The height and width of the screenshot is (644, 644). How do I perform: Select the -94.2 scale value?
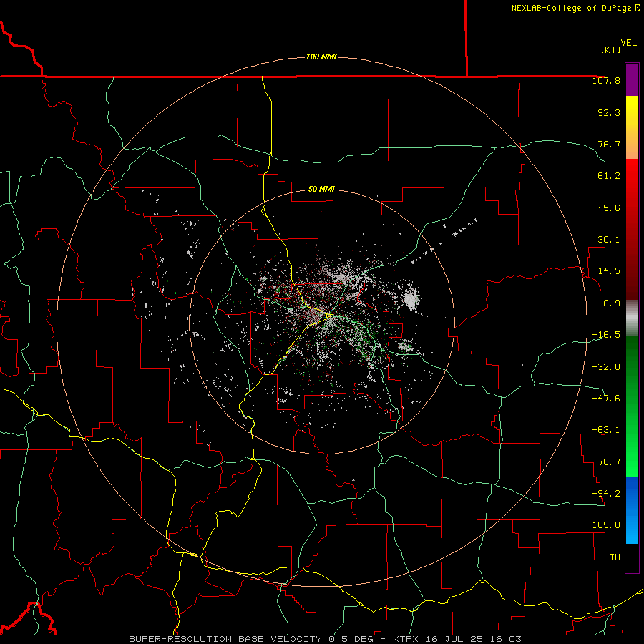tap(606, 493)
